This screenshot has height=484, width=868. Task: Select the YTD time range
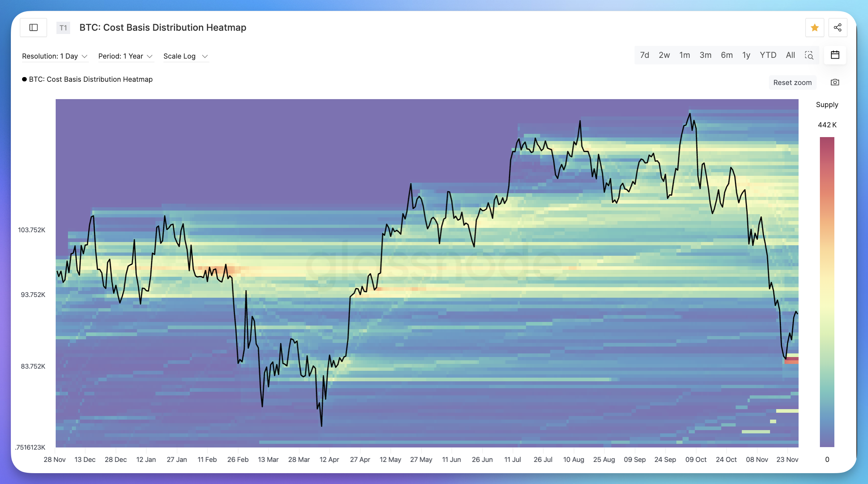tap(768, 55)
